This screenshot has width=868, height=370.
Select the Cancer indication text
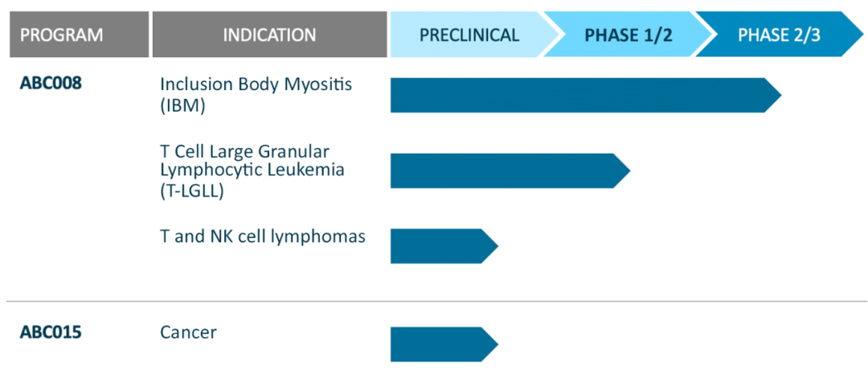pos(188,331)
